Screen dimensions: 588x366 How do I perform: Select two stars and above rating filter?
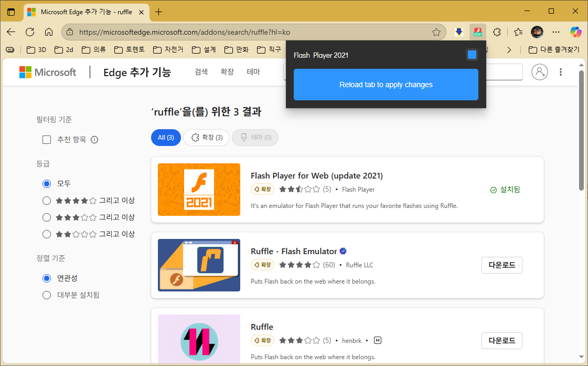47,234
